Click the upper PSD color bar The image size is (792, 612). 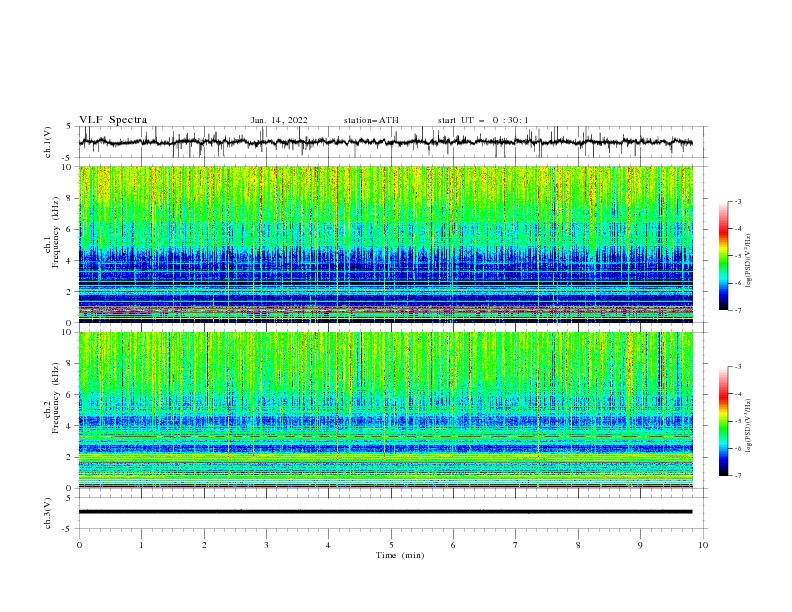[x=723, y=256]
